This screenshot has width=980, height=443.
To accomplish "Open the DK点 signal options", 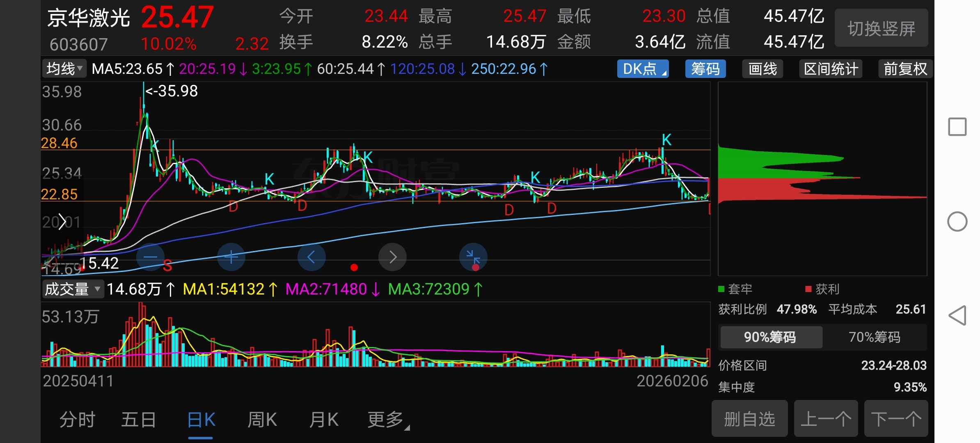I will point(643,69).
